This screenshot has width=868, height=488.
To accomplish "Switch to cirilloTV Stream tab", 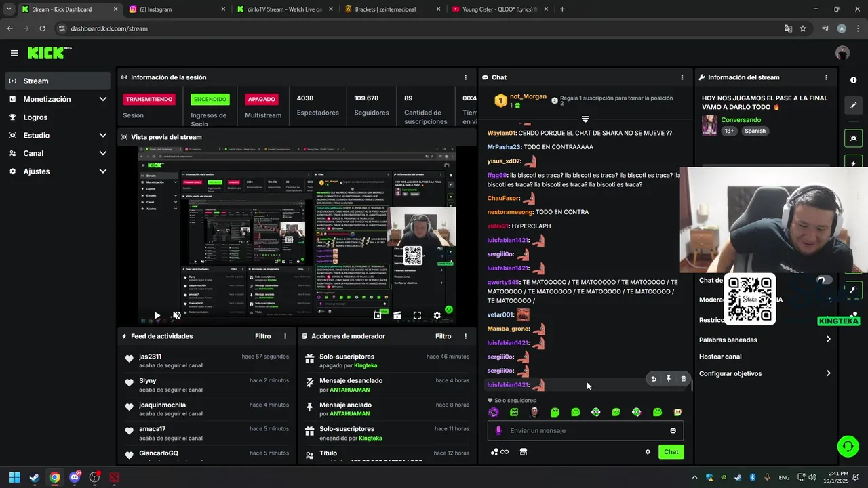I will tap(284, 9).
